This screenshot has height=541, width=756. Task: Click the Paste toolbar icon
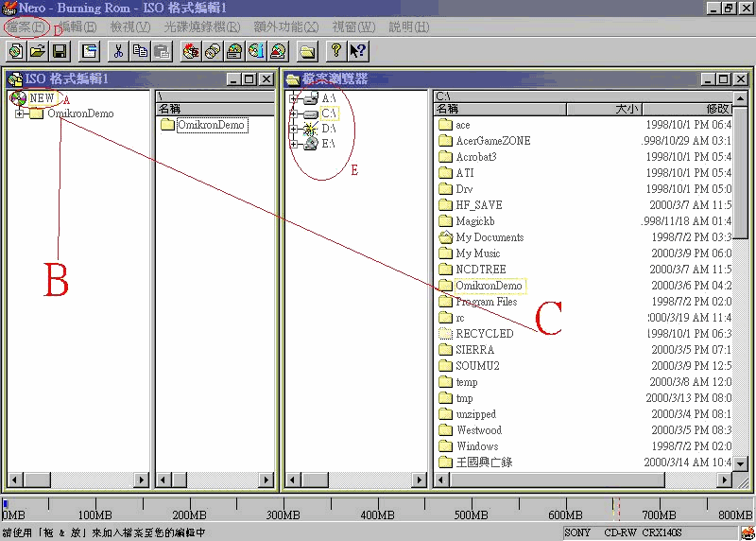[x=162, y=51]
